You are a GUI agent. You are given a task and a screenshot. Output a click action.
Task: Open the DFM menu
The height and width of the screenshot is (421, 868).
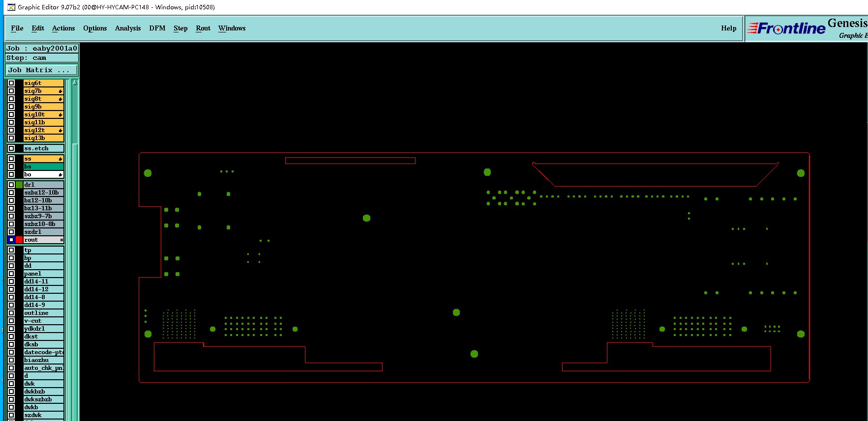(157, 28)
